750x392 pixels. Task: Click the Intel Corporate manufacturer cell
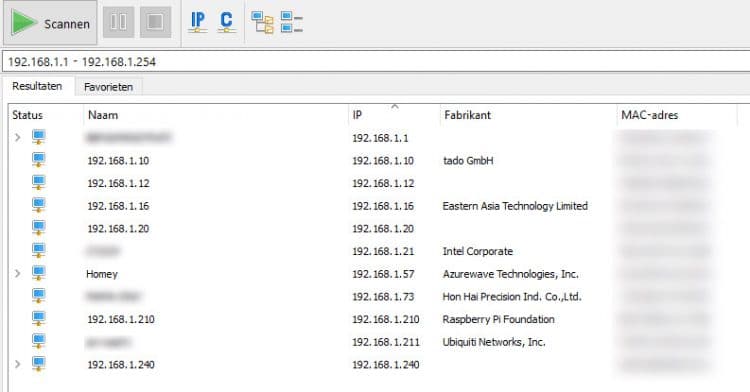477,251
